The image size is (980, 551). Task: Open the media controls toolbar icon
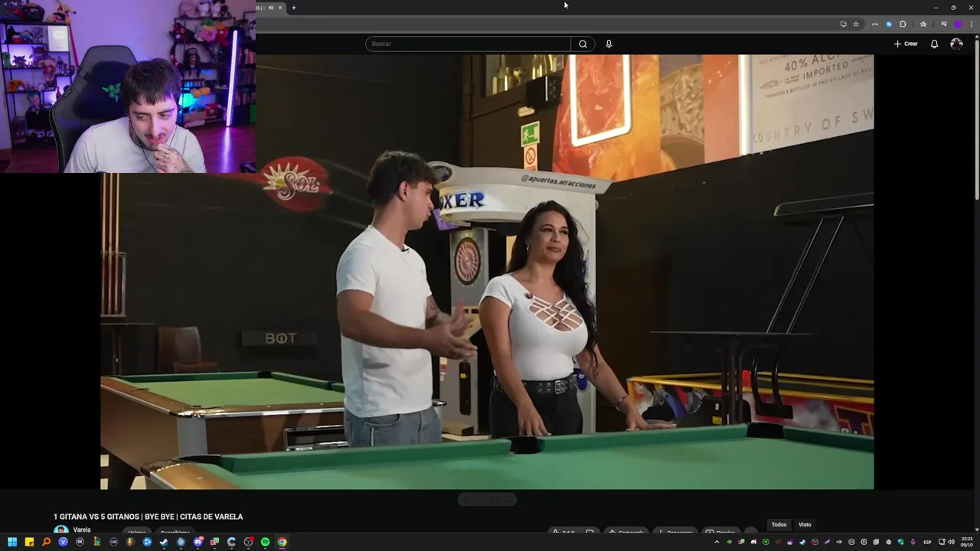click(x=944, y=24)
